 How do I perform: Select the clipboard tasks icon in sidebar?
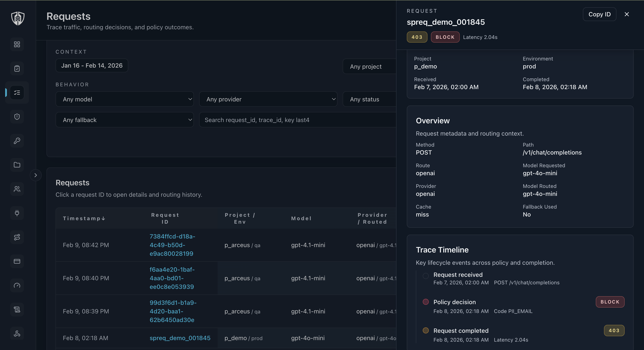pos(17,68)
